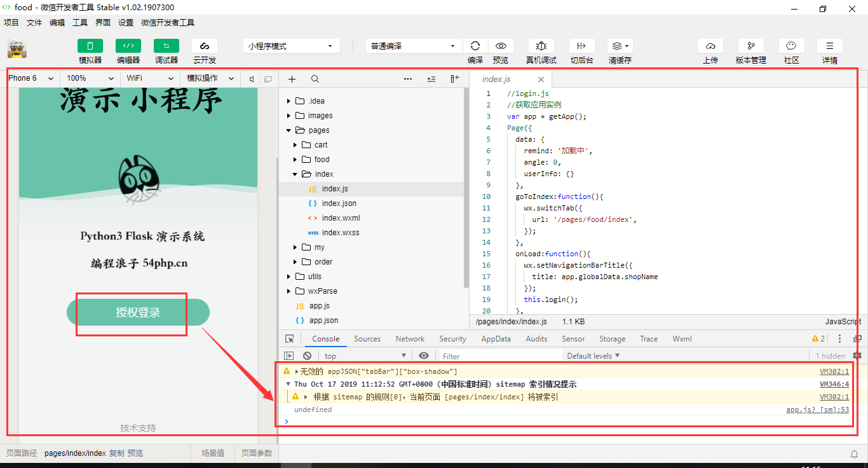Toggle the console live expression eye
The width and height of the screenshot is (868, 468).
(424, 356)
